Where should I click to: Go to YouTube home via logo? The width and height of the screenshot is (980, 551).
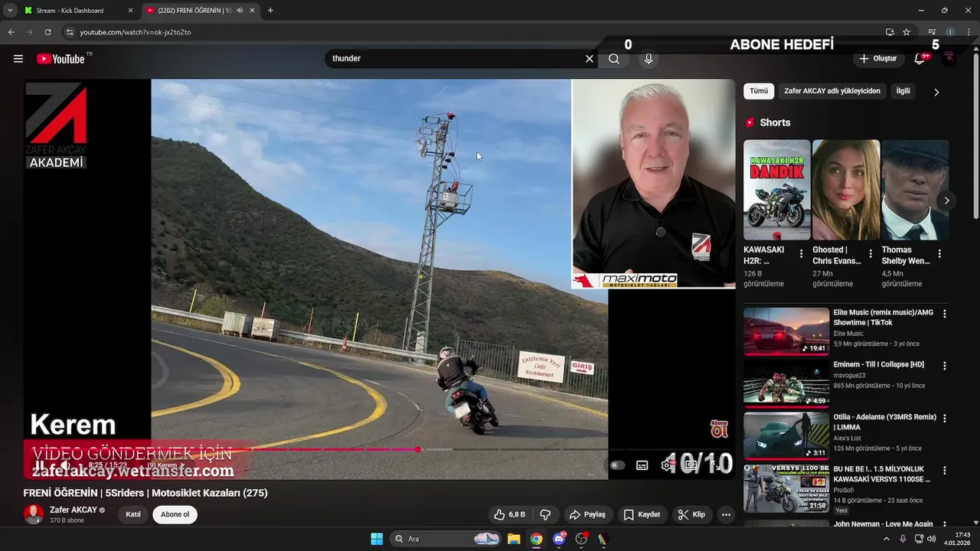click(x=60, y=59)
